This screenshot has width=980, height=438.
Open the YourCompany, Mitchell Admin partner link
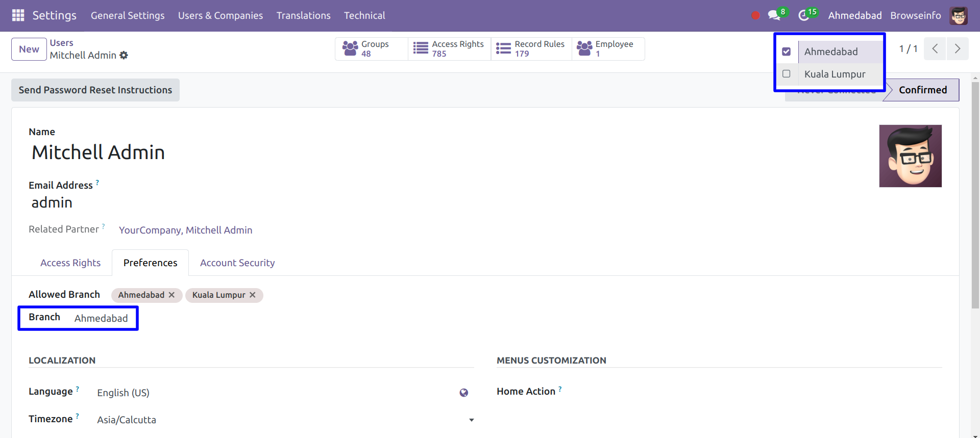(x=185, y=230)
